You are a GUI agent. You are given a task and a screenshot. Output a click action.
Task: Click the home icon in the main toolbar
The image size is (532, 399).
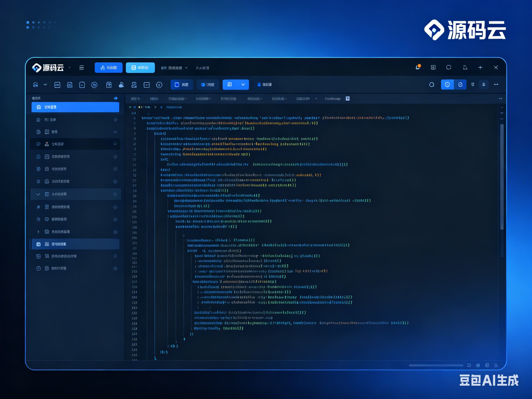pyautogui.click(x=36, y=85)
